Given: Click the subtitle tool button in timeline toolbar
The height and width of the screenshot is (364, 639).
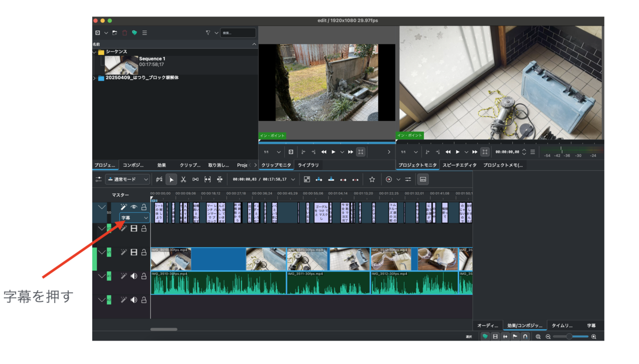Looking at the screenshot, I should (423, 180).
